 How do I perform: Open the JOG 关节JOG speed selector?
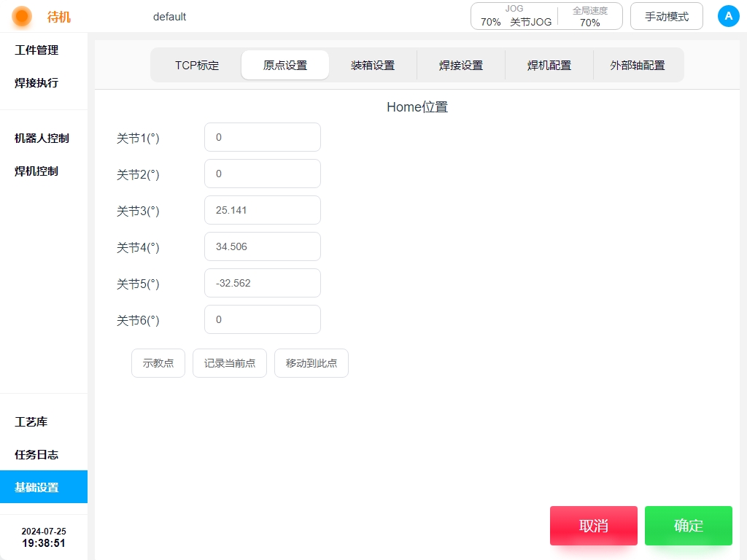tap(515, 16)
